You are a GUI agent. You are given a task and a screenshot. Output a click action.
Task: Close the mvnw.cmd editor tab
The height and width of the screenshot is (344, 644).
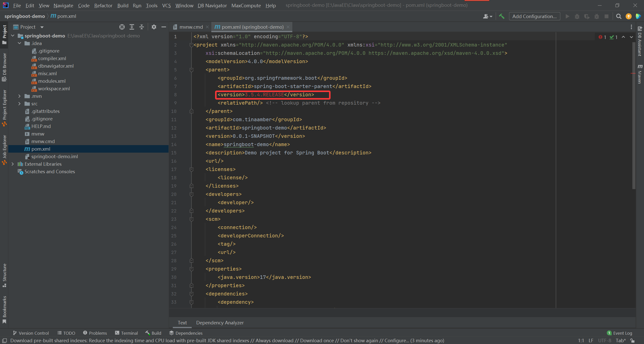[207, 27]
